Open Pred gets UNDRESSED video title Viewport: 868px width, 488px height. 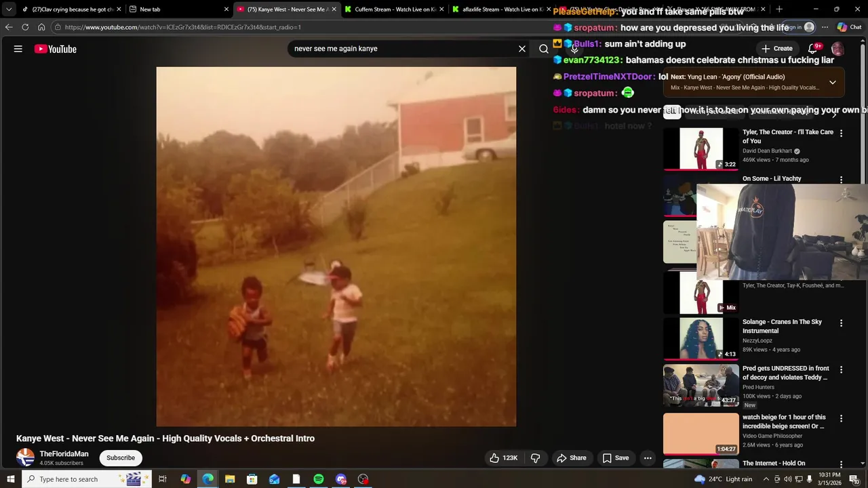785,373
